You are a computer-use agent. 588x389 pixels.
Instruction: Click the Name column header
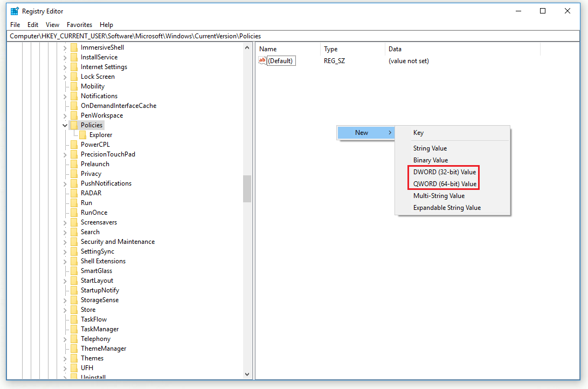(x=288, y=49)
